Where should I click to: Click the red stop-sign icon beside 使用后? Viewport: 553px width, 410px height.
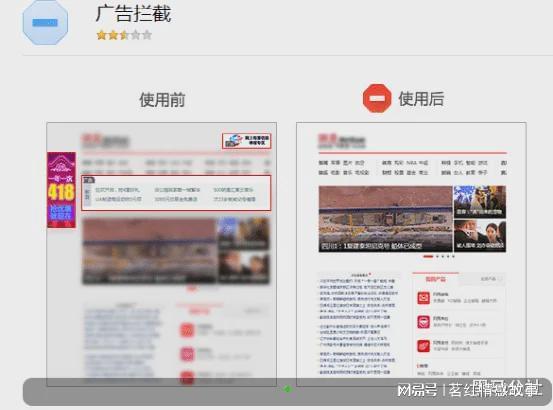(377, 98)
